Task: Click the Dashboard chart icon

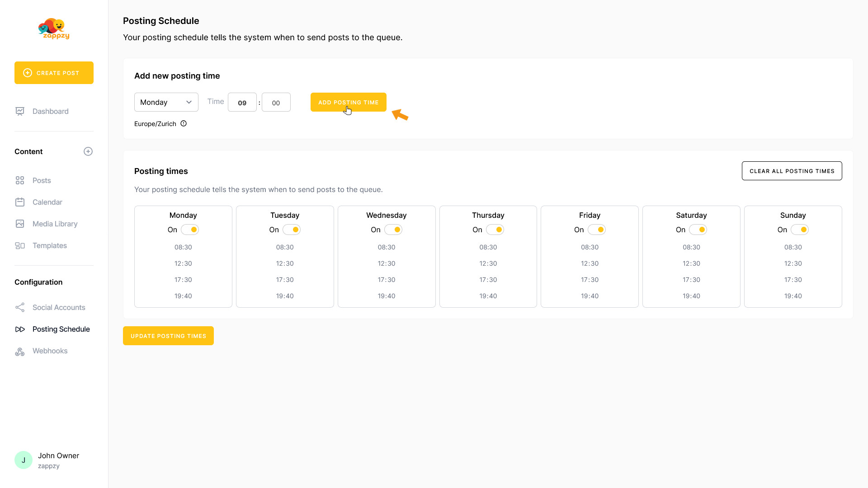Action: (20, 111)
